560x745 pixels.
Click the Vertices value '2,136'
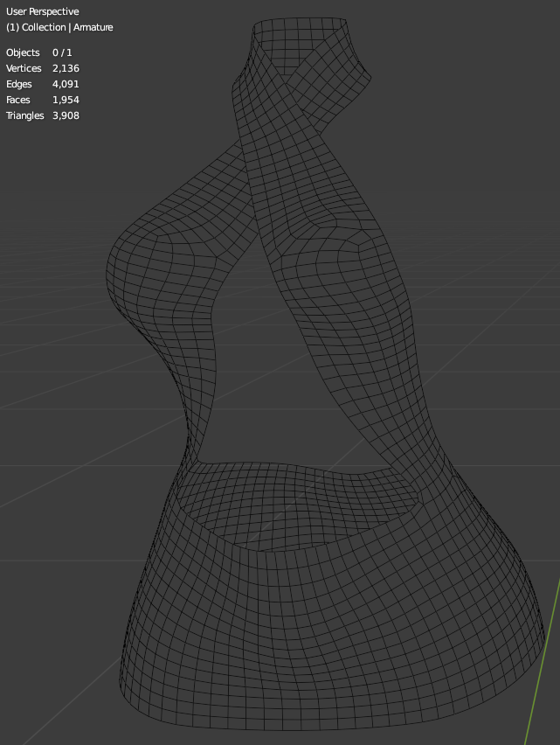[66, 68]
